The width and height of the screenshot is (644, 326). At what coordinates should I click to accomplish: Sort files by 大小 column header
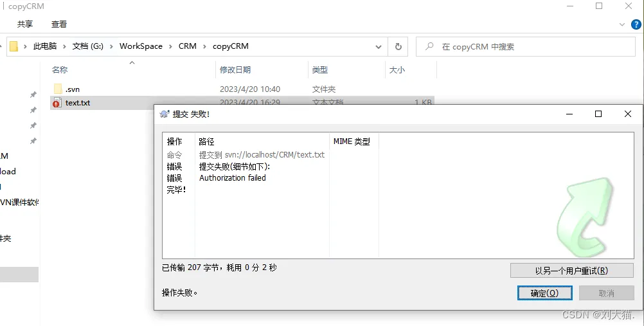pyautogui.click(x=397, y=70)
